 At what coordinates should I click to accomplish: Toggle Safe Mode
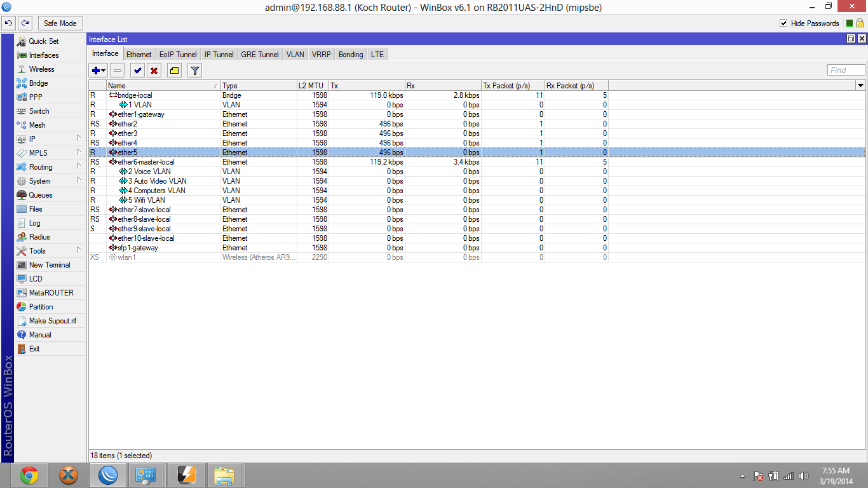60,24
